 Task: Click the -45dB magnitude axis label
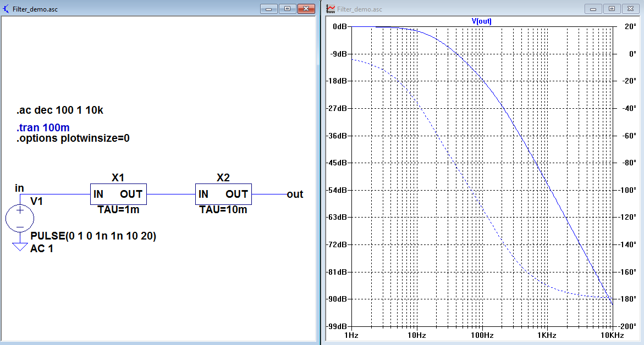(337, 163)
